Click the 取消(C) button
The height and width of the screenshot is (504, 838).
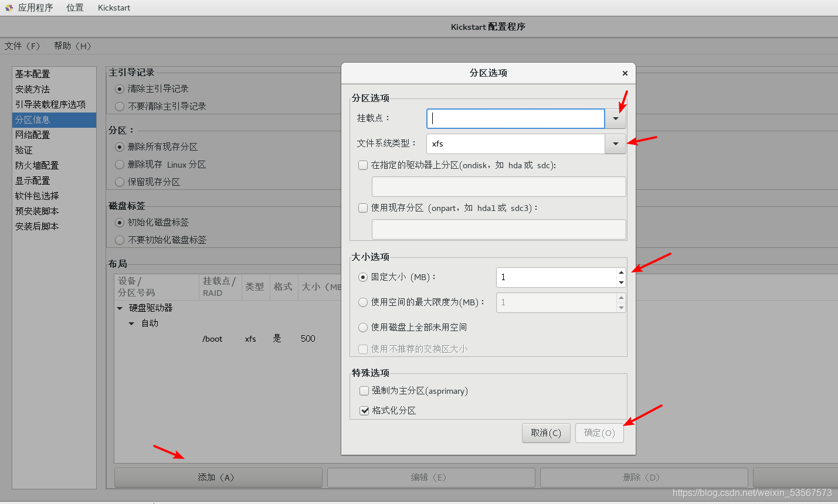[x=546, y=433]
